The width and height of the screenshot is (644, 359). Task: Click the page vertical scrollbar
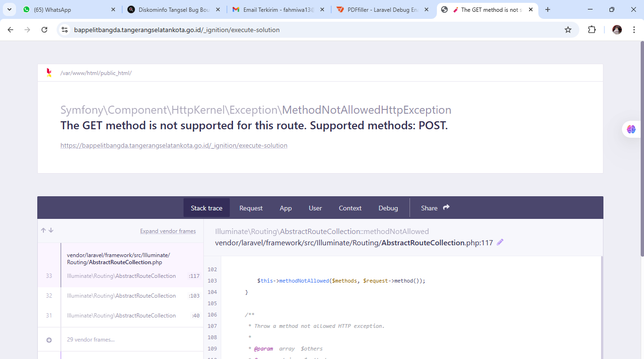[642, 149]
